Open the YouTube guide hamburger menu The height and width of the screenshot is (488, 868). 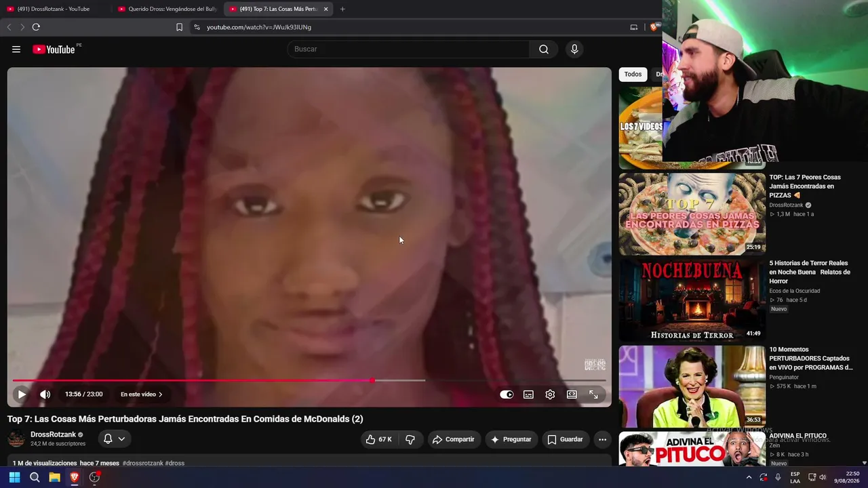pyautogui.click(x=16, y=49)
